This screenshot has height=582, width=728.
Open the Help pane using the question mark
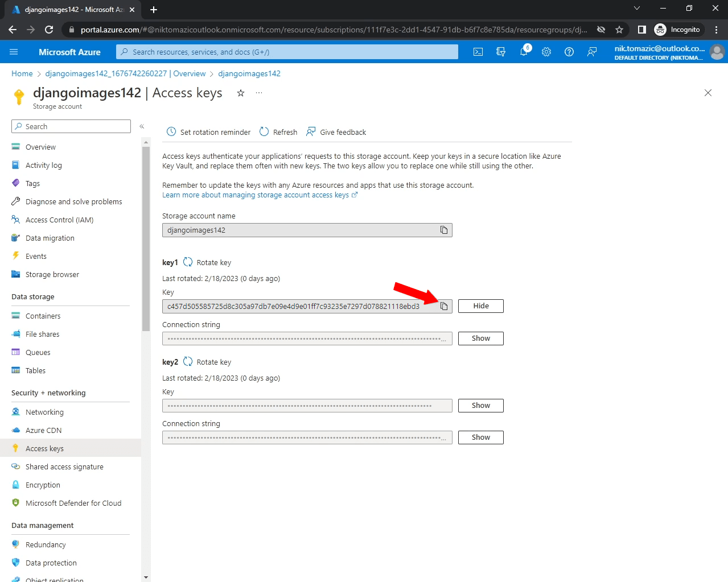tap(569, 52)
